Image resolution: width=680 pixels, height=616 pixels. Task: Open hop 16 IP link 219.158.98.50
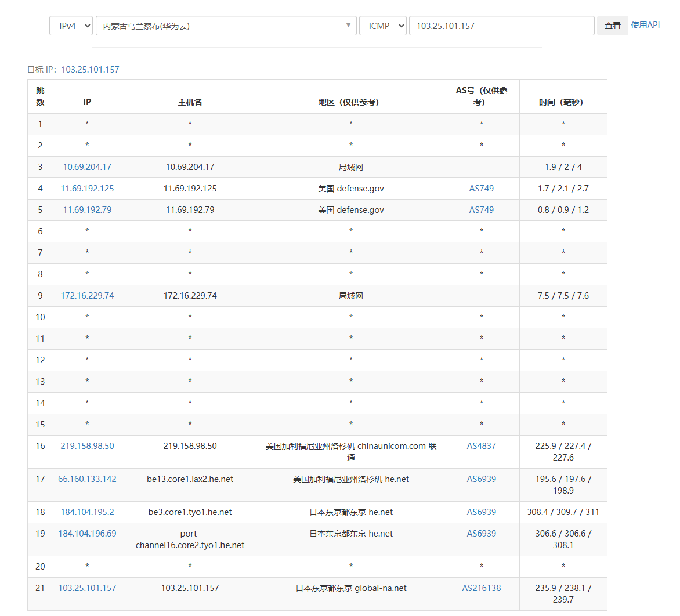click(87, 446)
